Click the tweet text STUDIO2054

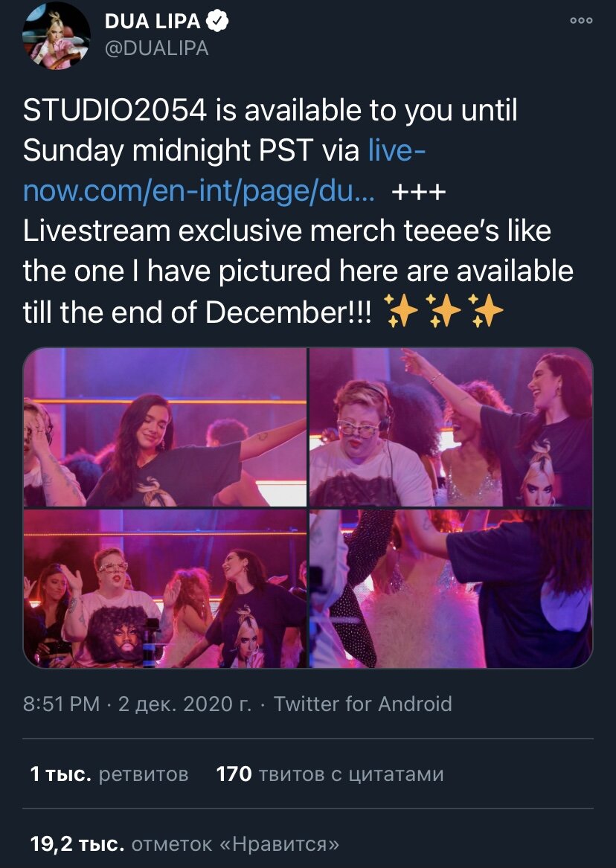pos(115,110)
